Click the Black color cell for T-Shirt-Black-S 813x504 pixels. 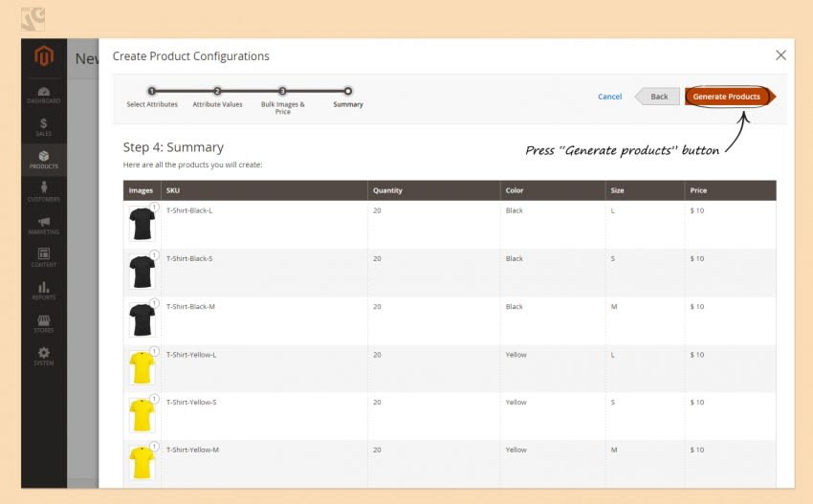[x=515, y=258]
